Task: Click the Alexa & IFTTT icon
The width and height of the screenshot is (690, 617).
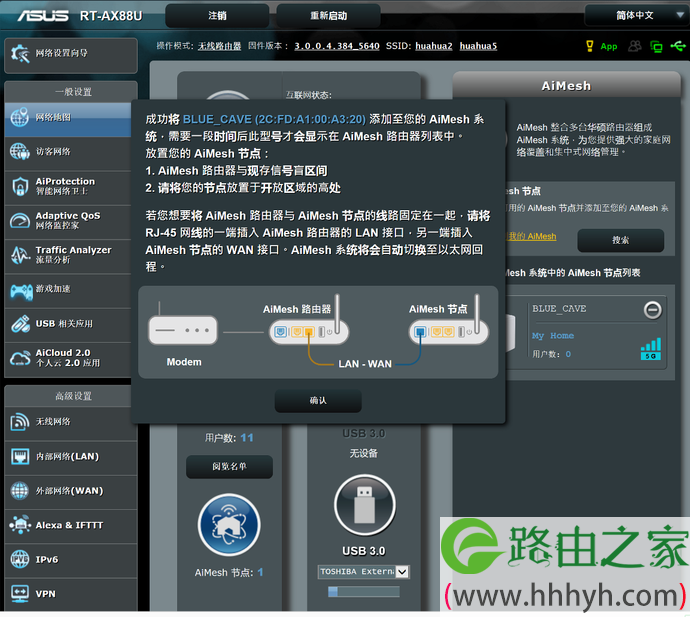Action: pos(20,525)
